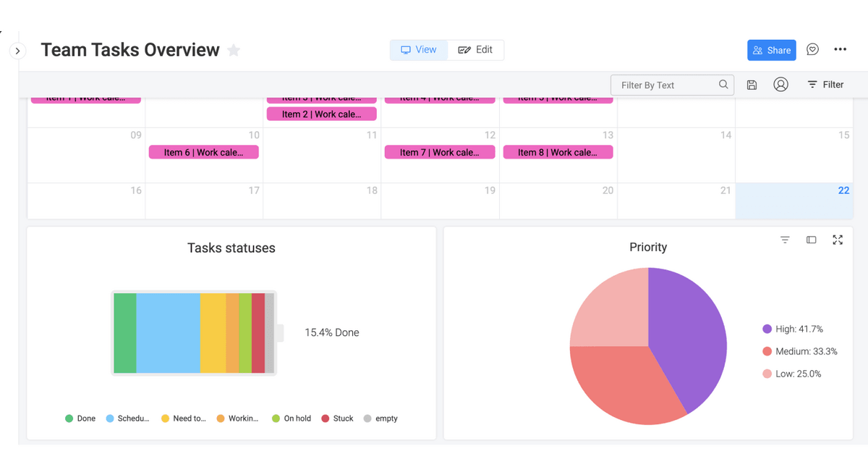Toggle the Done legend item

point(80,419)
